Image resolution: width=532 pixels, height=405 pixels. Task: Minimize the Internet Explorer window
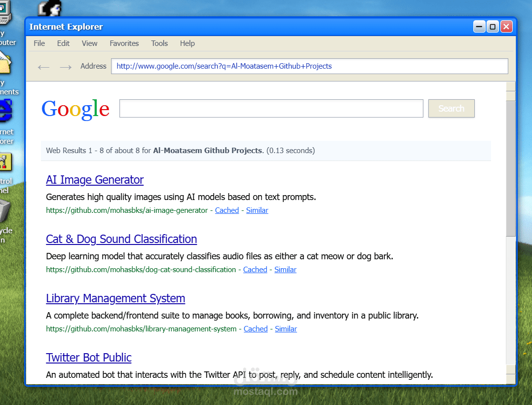(x=479, y=27)
